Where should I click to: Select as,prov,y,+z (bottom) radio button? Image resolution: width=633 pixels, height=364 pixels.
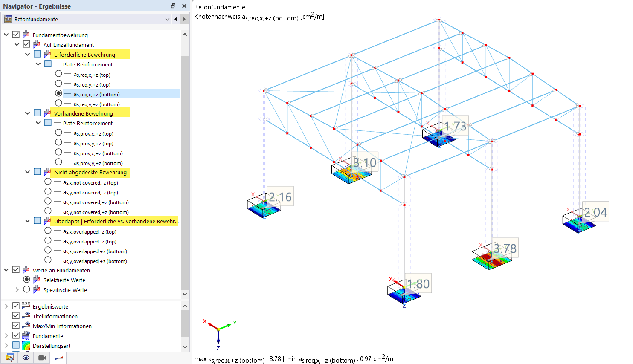point(59,162)
